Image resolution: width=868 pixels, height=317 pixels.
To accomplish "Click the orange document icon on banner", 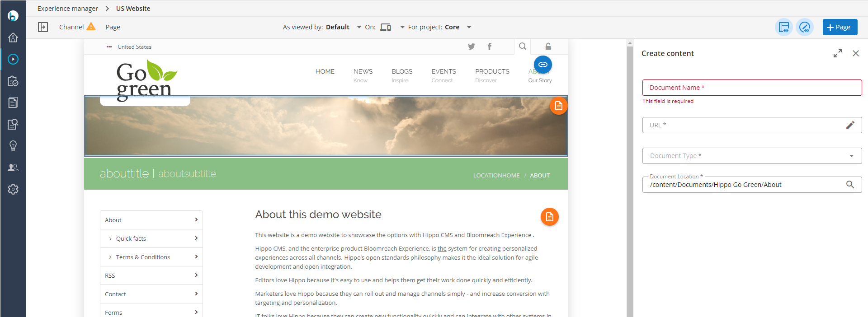I will point(558,106).
